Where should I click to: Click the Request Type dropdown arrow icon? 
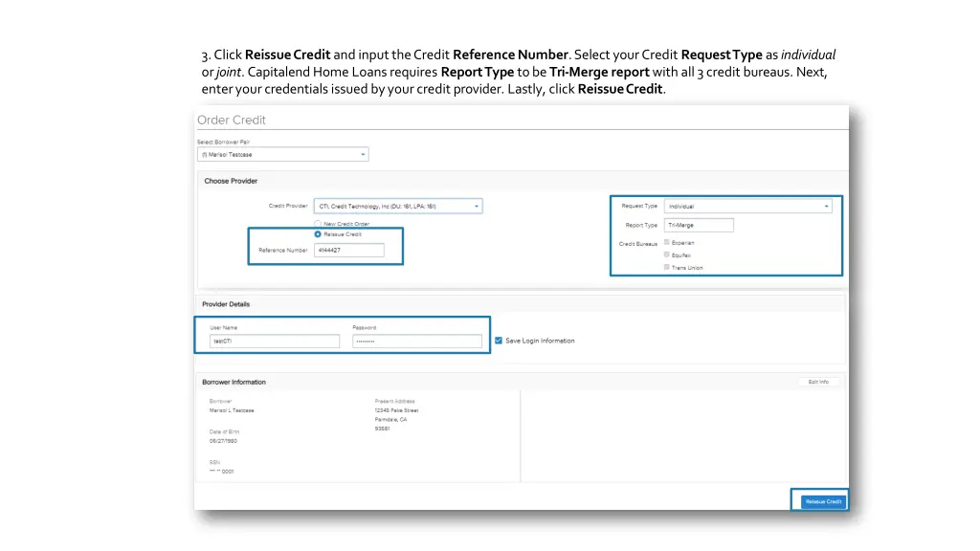[x=826, y=205]
